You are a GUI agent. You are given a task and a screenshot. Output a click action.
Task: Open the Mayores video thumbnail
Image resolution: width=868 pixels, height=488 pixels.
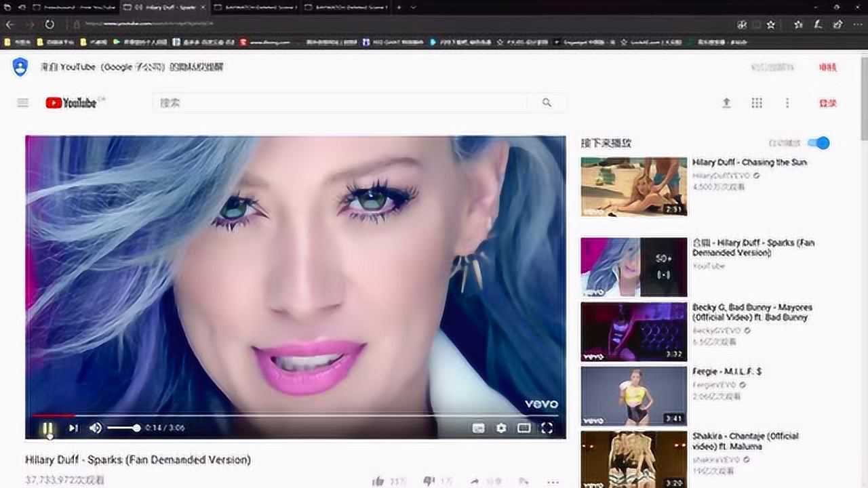coord(633,332)
